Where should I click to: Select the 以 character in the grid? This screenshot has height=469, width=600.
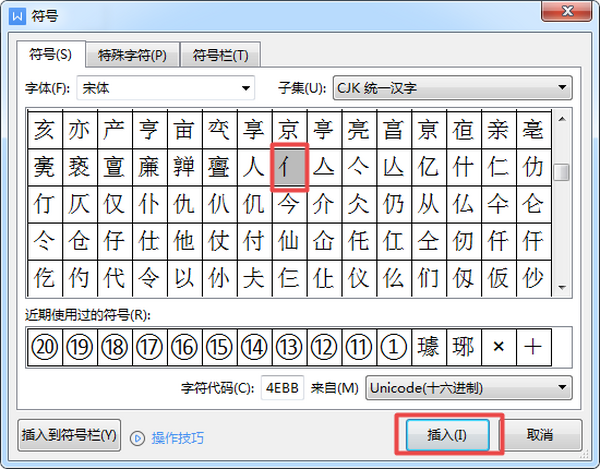(x=184, y=278)
